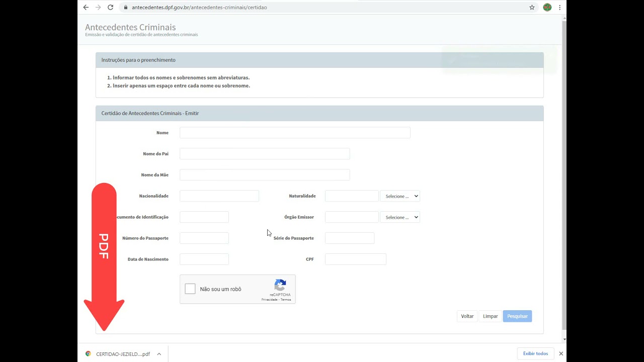This screenshot has height=362, width=644.
Task: Click instruction about um espaço entre nomes
Action: (181, 85)
